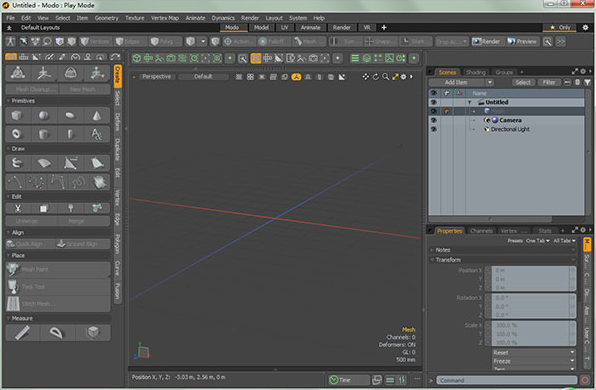This screenshot has width=596, height=390.
Task: Switch to the Shading tab
Action: click(x=476, y=72)
